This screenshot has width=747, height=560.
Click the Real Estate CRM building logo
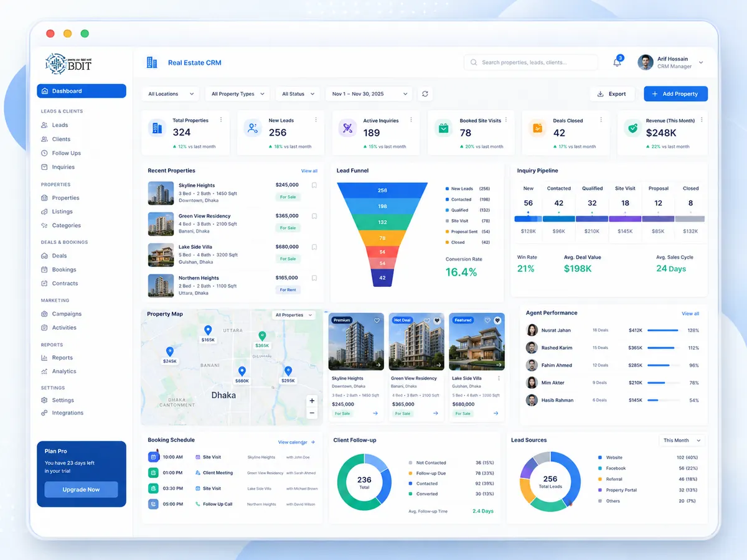(x=152, y=62)
